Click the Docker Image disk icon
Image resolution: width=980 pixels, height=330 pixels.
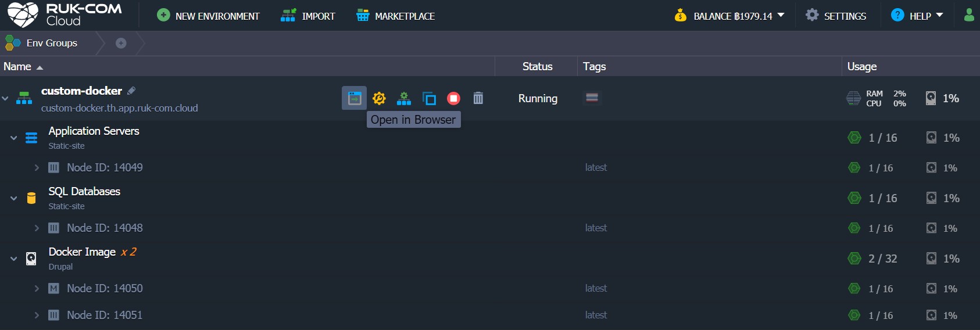click(x=31, y=259)
